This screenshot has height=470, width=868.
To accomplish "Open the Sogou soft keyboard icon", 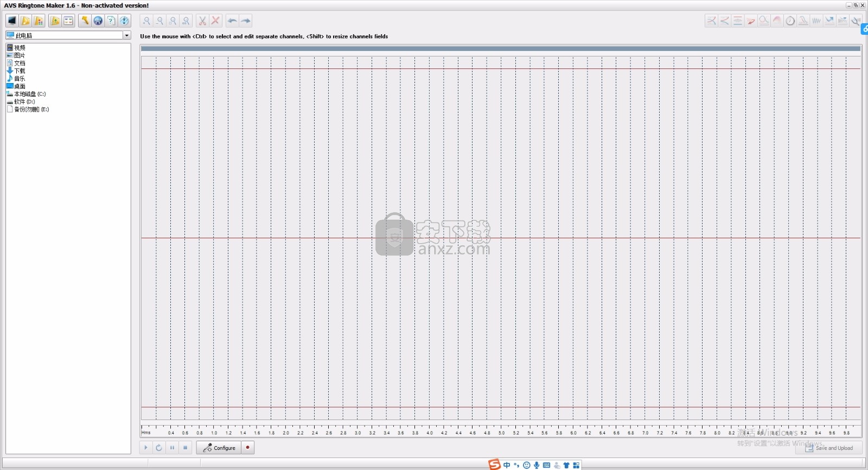I will 546,465.
